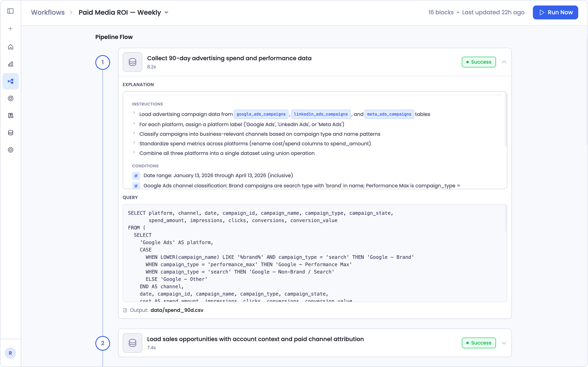Open output file data/spend_90d.csv
This screenshot has width=588, height=367.
point(177,310)
